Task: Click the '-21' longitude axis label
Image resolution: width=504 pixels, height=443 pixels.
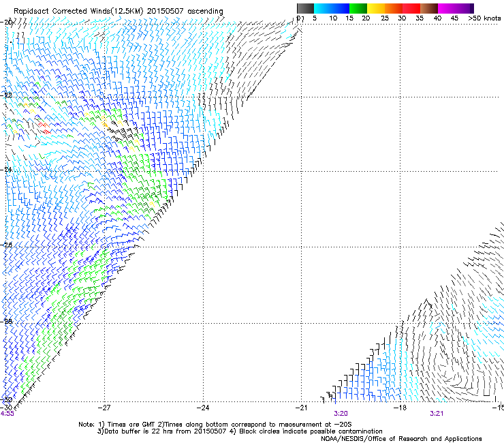Action: point(301,408)
